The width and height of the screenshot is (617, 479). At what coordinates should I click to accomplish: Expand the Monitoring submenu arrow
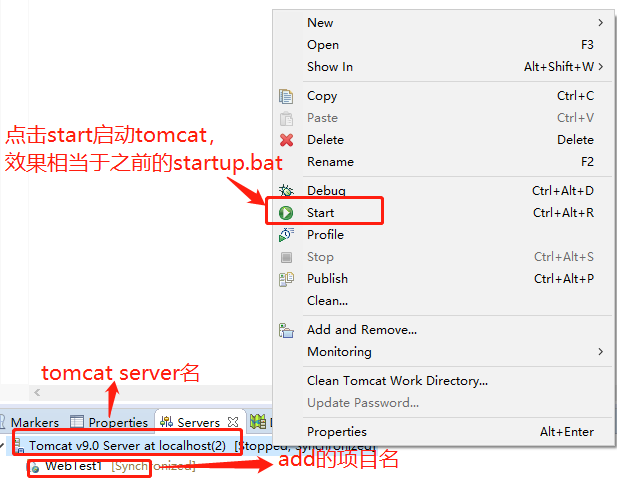[x=600, y=351]
